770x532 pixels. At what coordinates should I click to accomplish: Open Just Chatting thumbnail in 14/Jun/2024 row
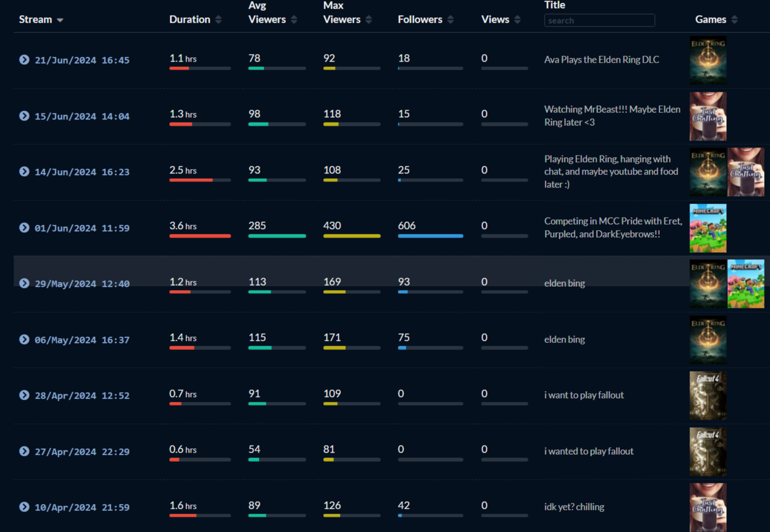(x=746, y=172)
